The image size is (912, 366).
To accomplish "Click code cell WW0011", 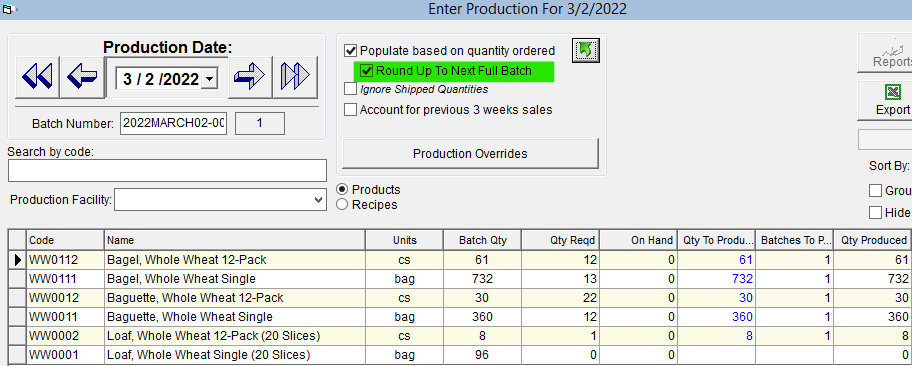I will pos(65,317).
